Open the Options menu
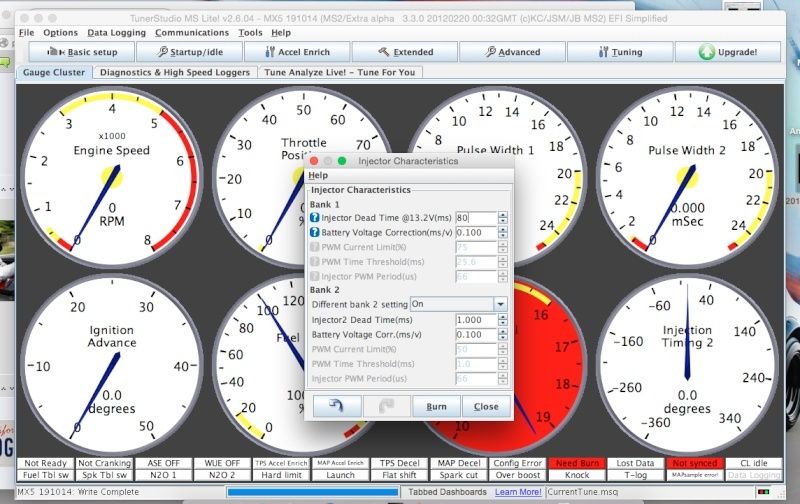The width and height of the screenshot is (800, 504). tap(60, 33)
